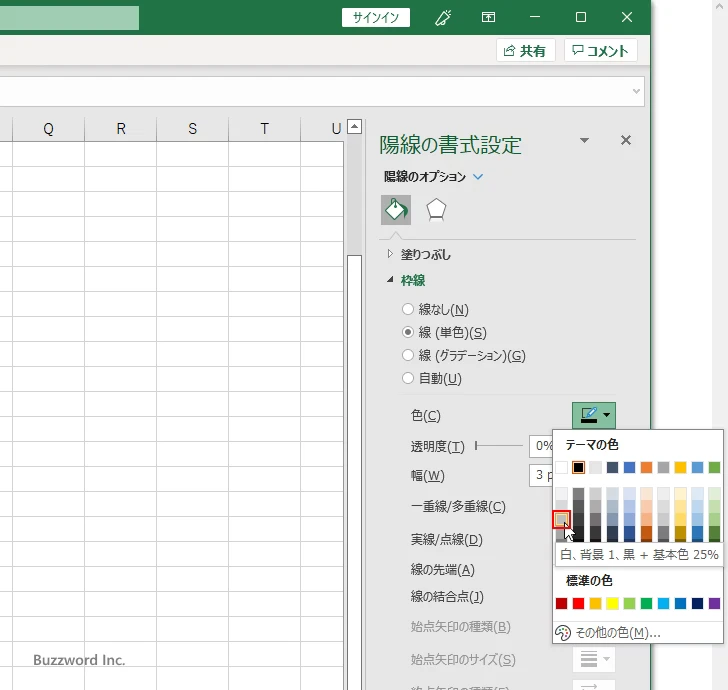Pick the black theme color swatch
728x690 pixels.
tap(578, 467)
